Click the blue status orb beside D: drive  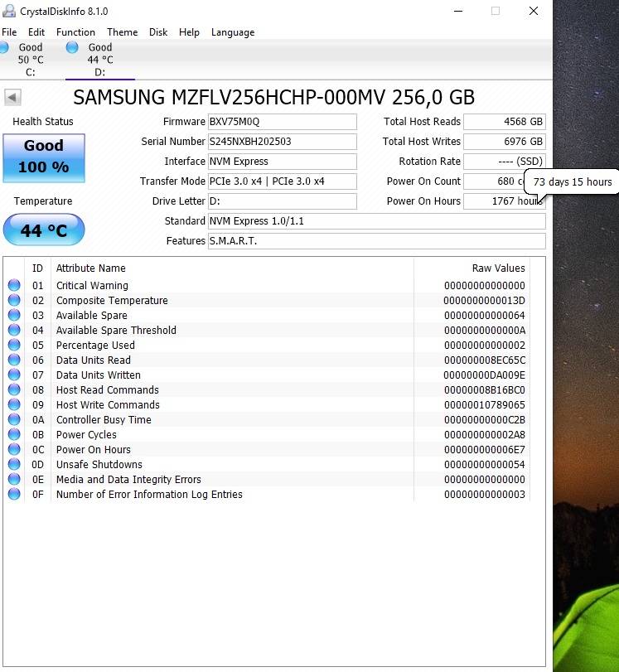point(72,47)
